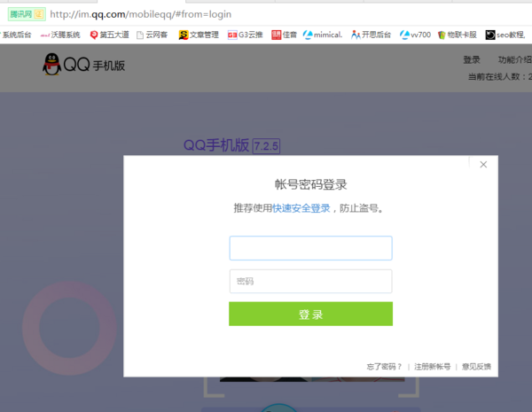Focus the 密码 password field
This screenshot has width=532, height=412.
tap(311, 281)
